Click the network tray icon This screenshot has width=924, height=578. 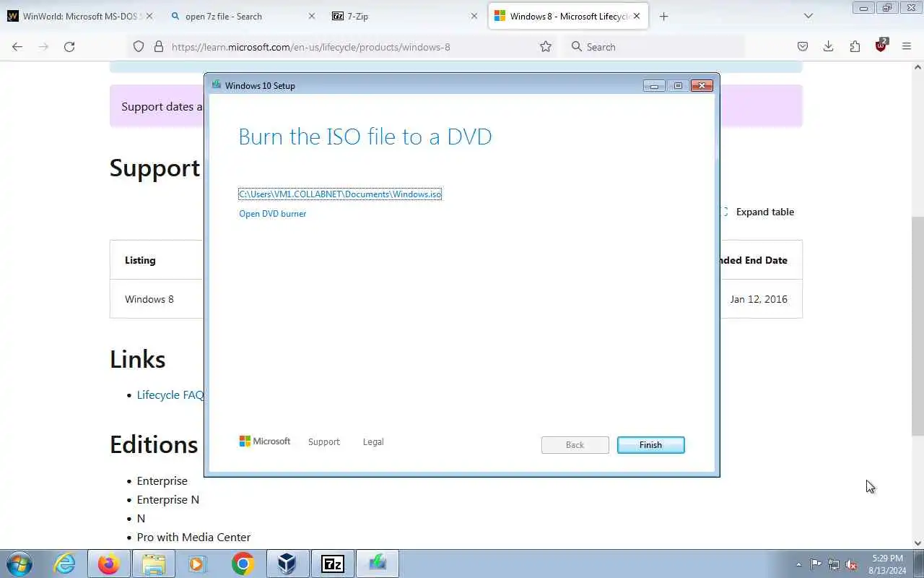834,564
